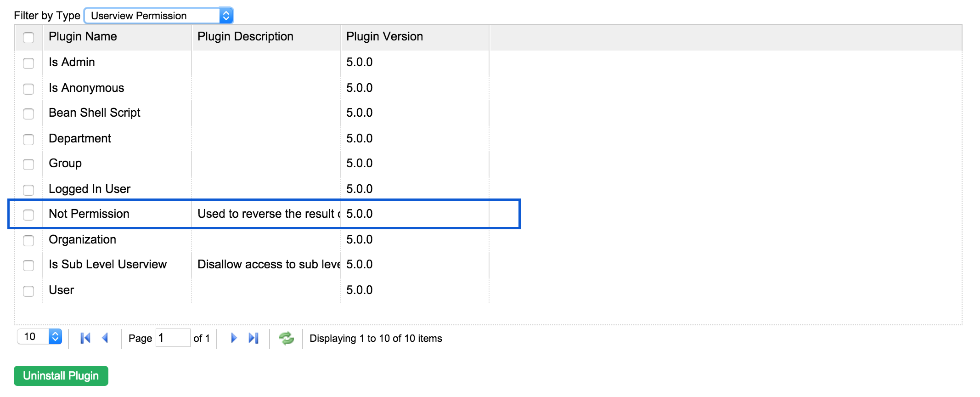980x397 pixels.
Task: Select the Not Permission row checkbox
Action: pyautogui.click(x=28, y=215)
